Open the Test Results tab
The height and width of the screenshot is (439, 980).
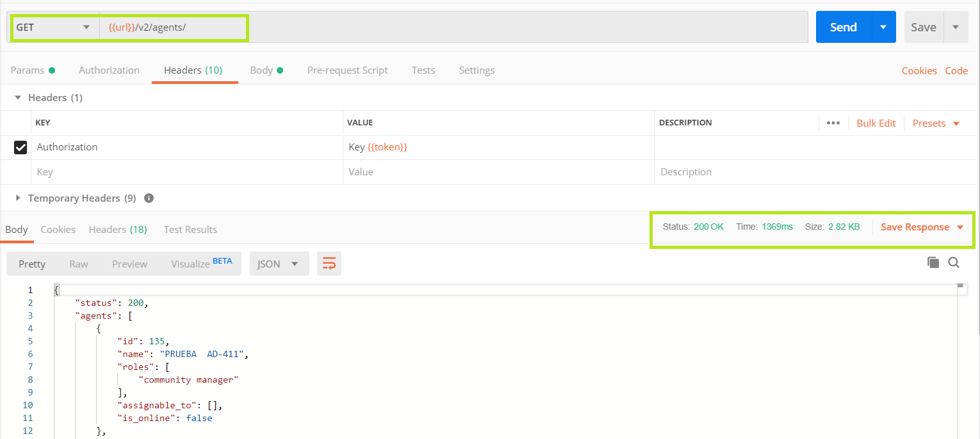point(190,230)
